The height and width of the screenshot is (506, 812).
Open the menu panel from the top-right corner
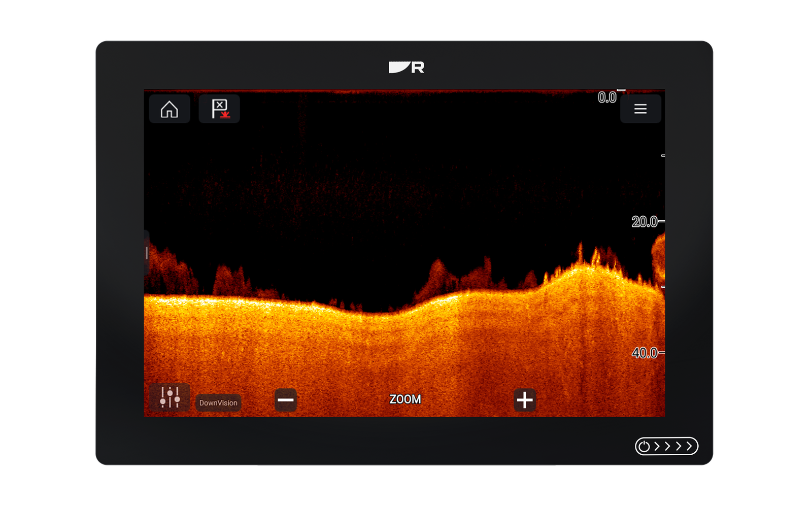click(640, 109)
